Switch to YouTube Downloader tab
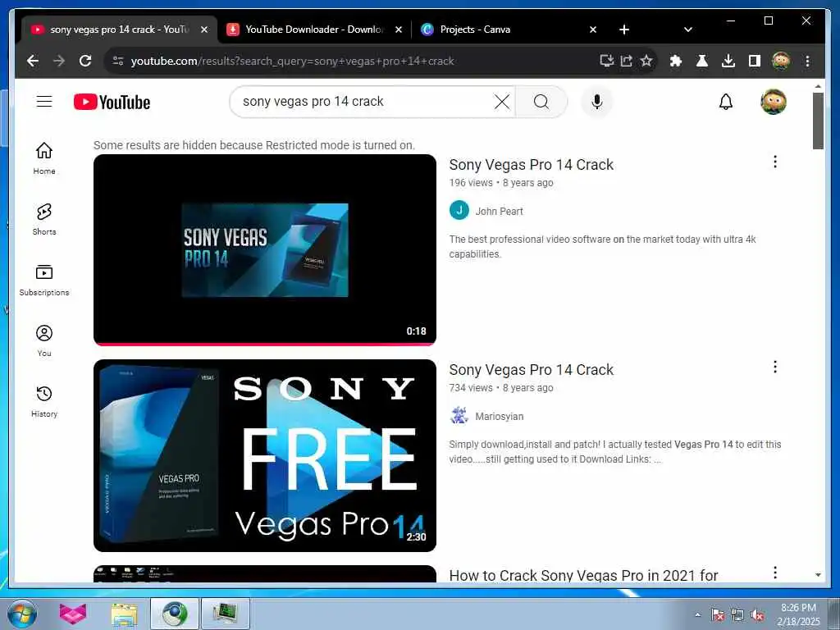The image size is (840, 630). 314,30
